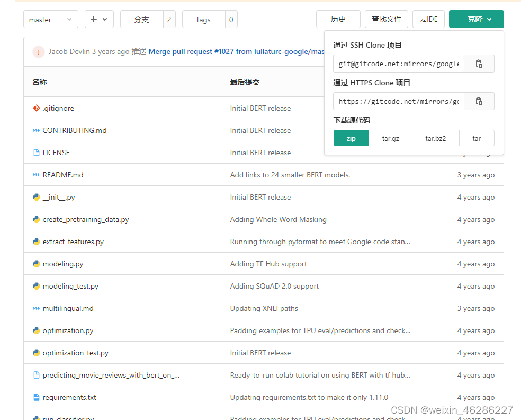Screen dimensions: 521x420
Task: Click the Python icon beside modeling.py
Action: [35, 264]
